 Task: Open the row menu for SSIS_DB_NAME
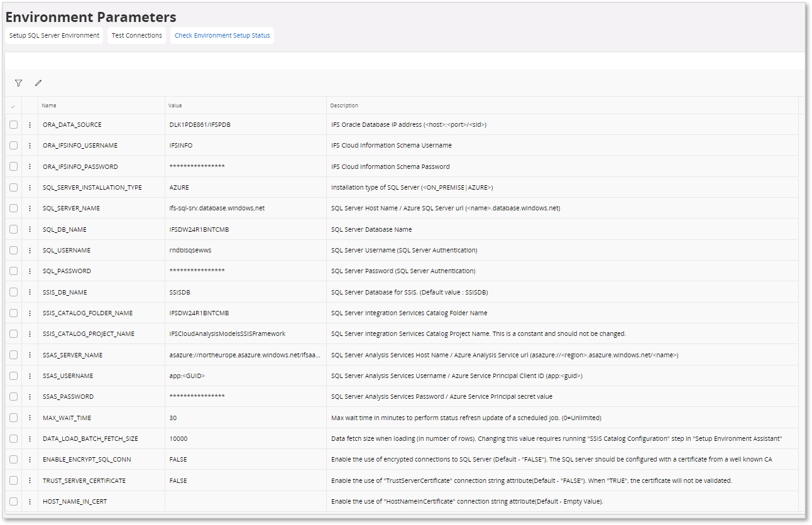click(30, 291)
